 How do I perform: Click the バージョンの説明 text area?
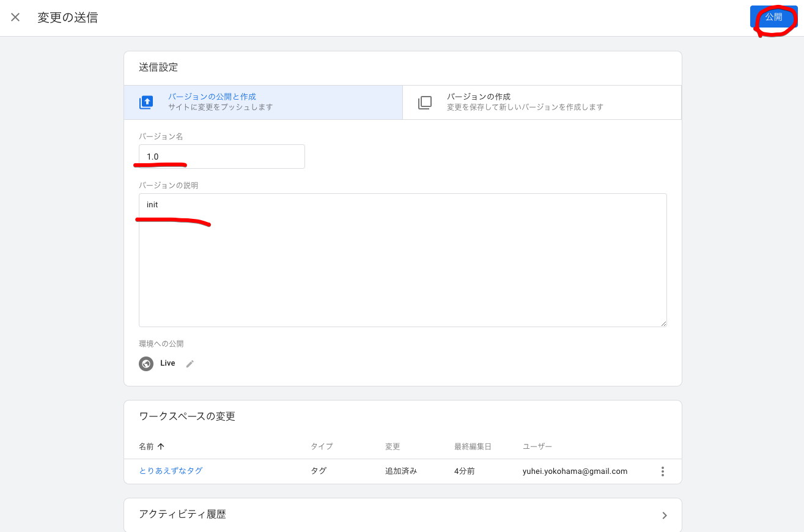402,260
